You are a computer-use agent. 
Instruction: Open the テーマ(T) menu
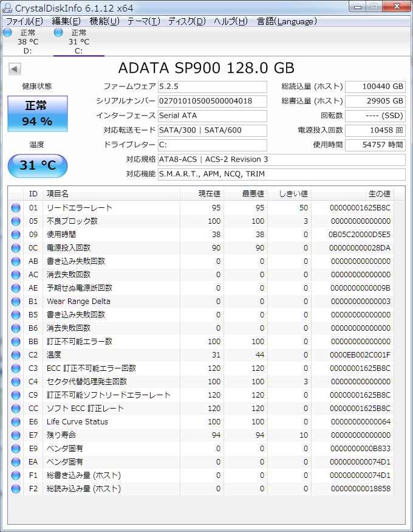click(x=144, y=21)
